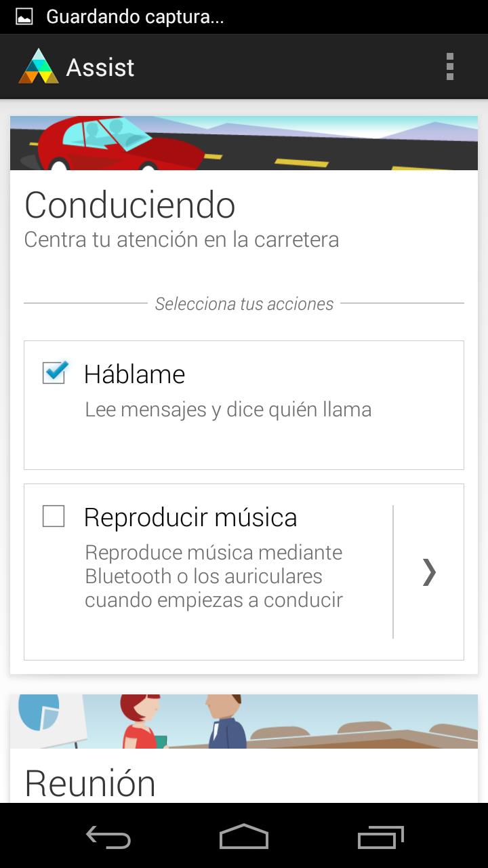The height and width of the screenshot is (868, 488).
Task: Open the Conduciendo card heading
Action: (130, 205)
